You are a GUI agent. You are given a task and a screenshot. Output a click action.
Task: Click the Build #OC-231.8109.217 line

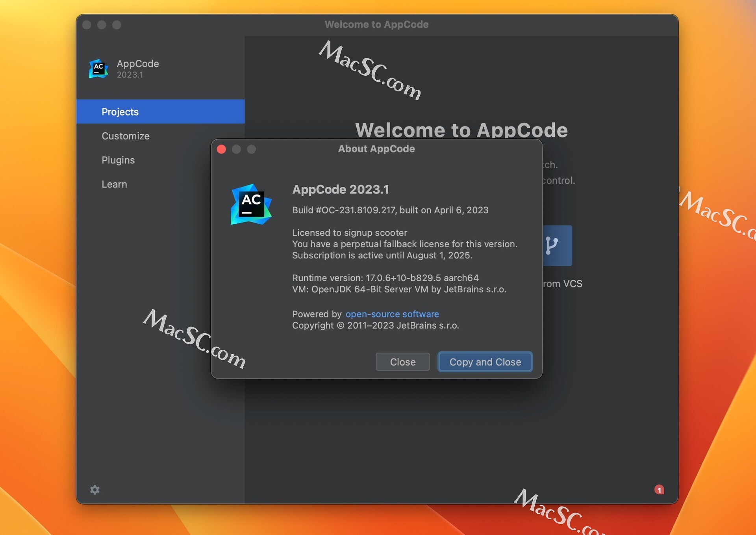click(x=390, y=210)
